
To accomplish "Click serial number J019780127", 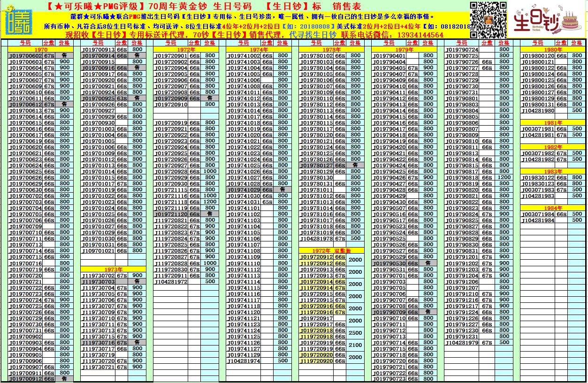I will tap(317, 165).
